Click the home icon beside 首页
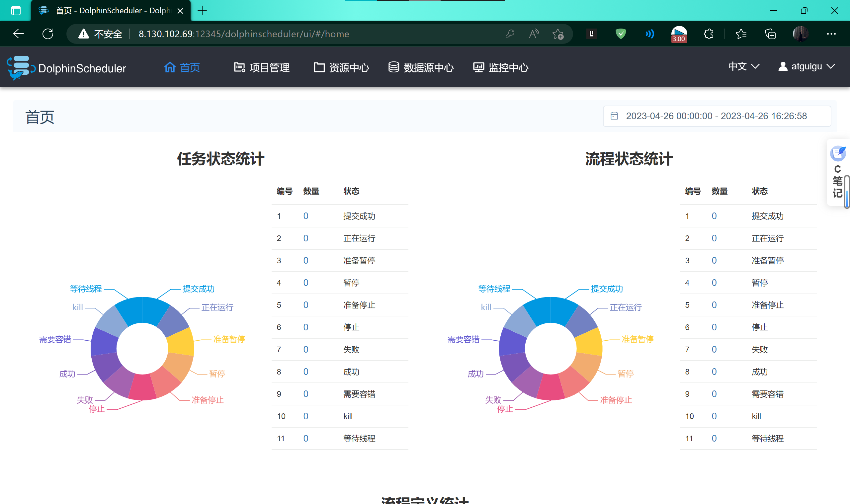This screenshot has height=504, width=850. (170, 67)
